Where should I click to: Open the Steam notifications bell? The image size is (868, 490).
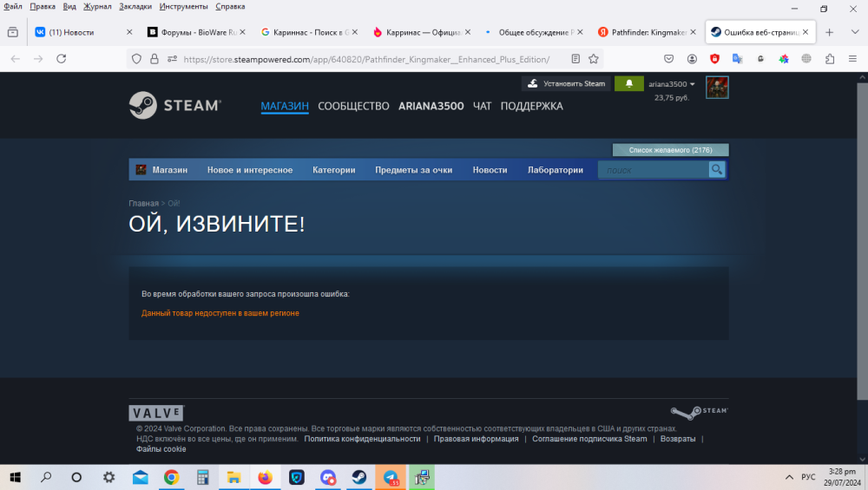(x=628, y=83)
